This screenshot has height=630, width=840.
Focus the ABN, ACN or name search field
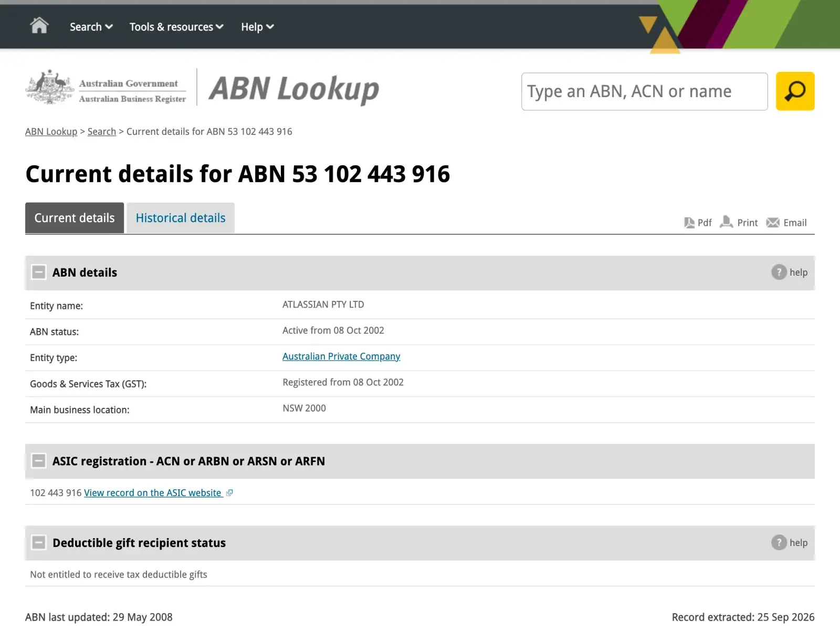point(644,91)
